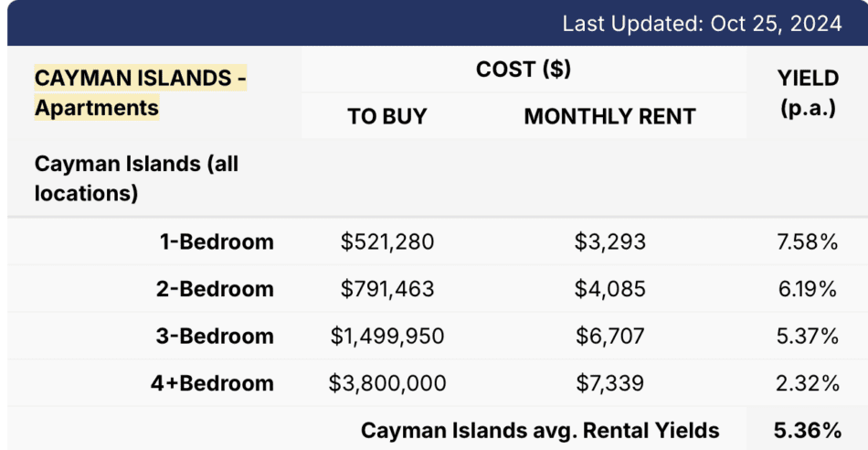The height and width of the screenshot is (450, 868).
Task: Click the 1-Bedroom row label
Action: point(217,242)
